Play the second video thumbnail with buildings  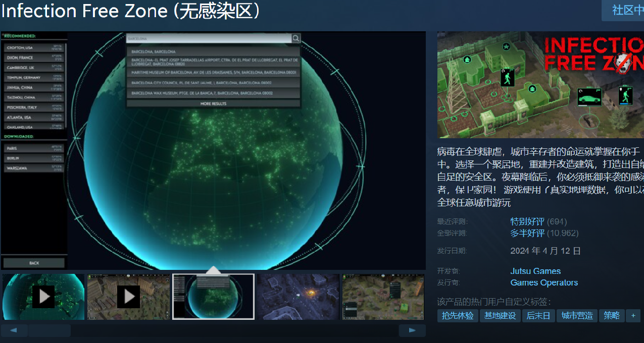coord(128,297)
